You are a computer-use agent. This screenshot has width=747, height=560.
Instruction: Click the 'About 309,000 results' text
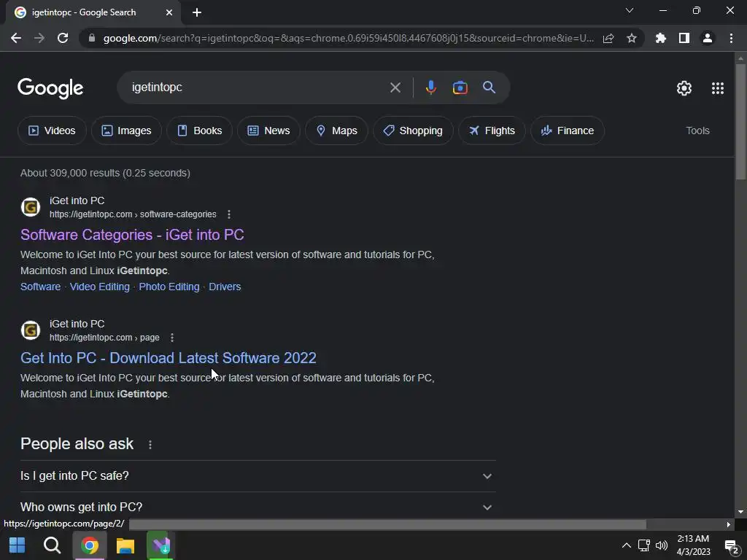click(105, 173)
